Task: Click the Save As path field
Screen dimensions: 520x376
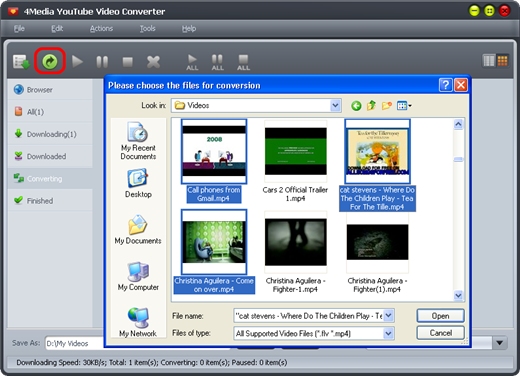Action: click(75, 343)
